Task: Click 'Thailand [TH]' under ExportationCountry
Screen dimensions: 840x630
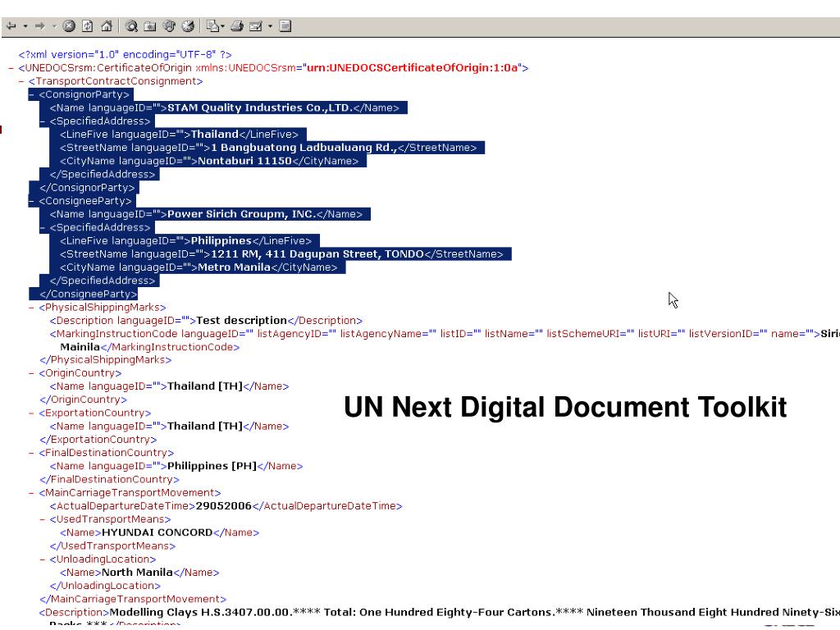Action: 205,427
